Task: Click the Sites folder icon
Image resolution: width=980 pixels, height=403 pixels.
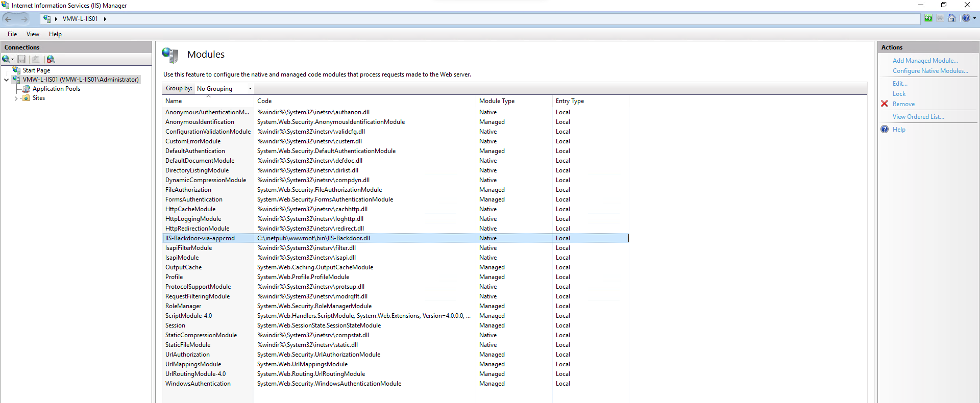Action: click(x=26, y=98)
